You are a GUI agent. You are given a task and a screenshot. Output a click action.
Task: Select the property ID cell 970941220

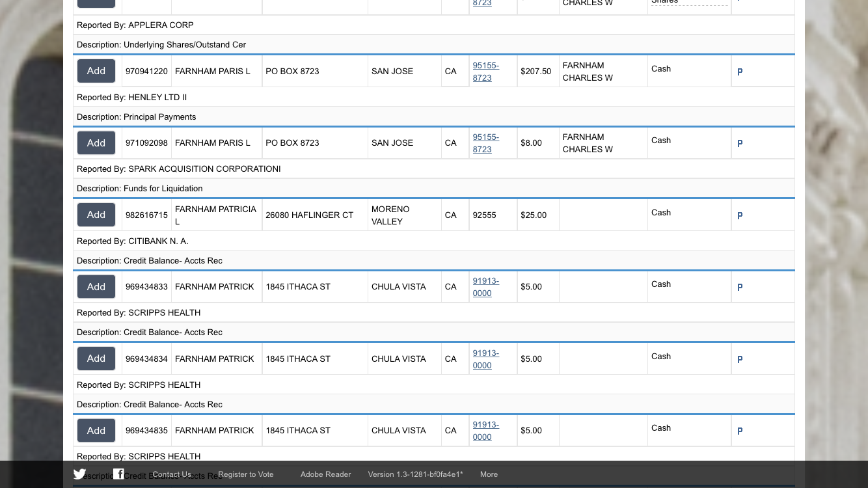click(146, 72)
